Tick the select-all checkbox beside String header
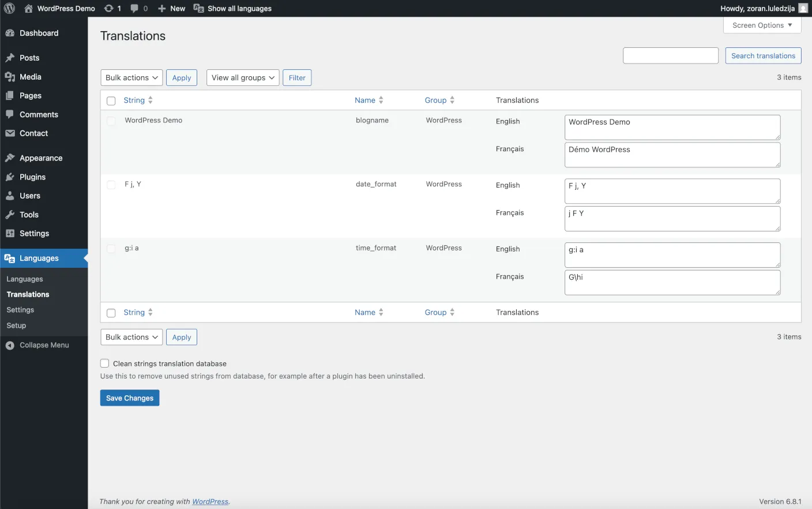 [x=111, y=101]
